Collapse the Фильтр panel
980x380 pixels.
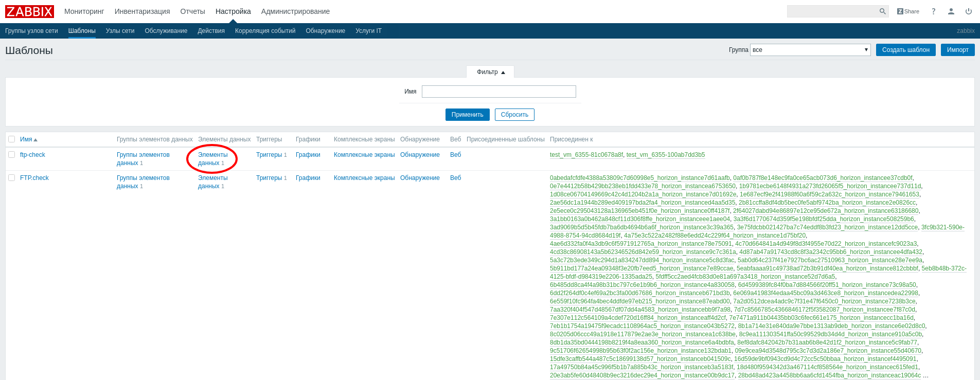pyautogui.click(x=490, y=72)
